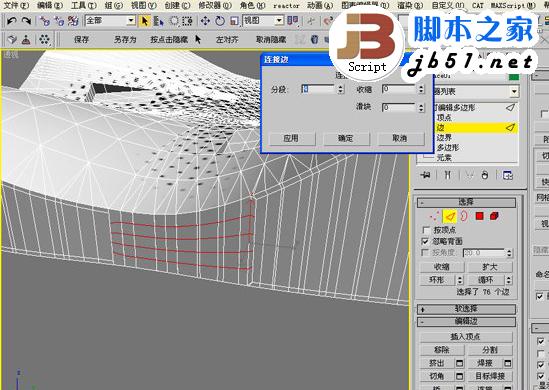The image size is (549, 390).
Task: Open the 修改器 menu
Action: 215,6
